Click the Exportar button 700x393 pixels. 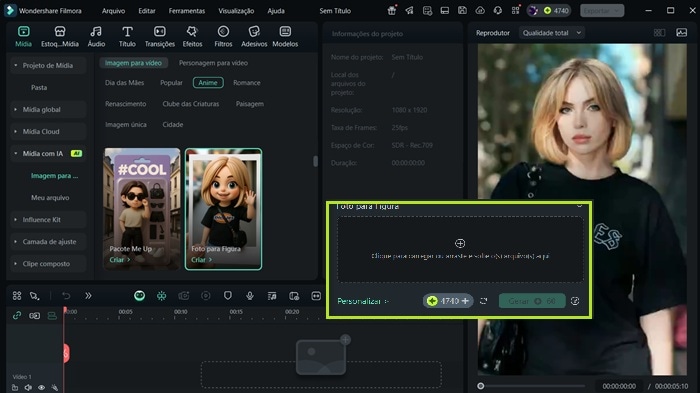pyautogui.click(x=602, y=10)
